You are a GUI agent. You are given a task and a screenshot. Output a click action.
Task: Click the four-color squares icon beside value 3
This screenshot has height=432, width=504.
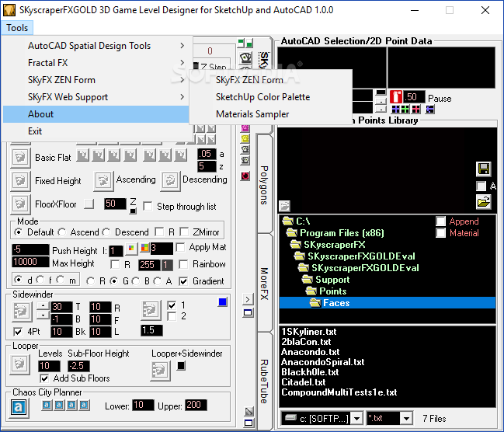click(145, 248)
